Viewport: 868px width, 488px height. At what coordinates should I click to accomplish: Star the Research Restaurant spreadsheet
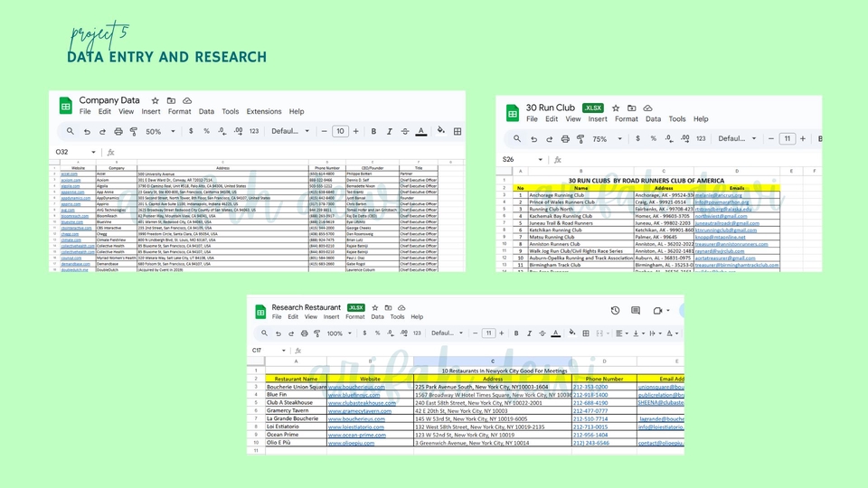point(374,307)
